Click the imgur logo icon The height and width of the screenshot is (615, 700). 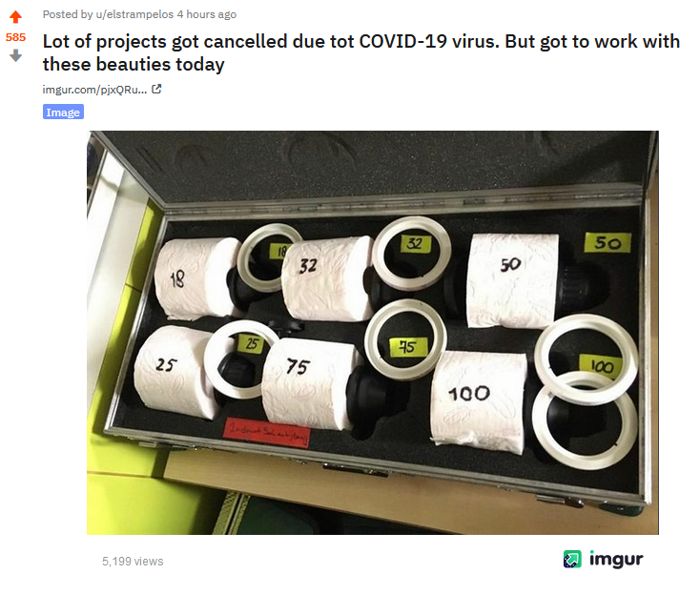click(x=572, y=559)
